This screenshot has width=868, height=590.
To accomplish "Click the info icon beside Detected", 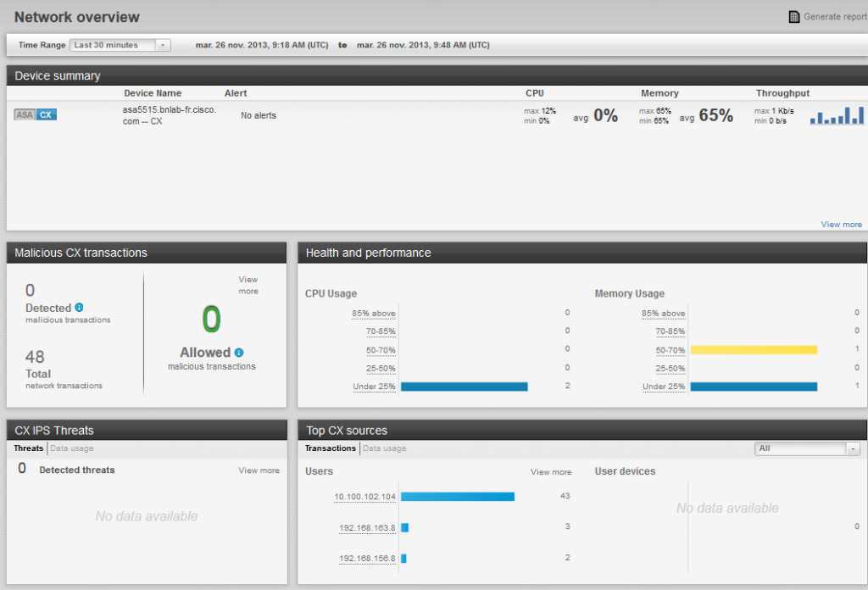I will pyautogui.click(x=79, y=308).
